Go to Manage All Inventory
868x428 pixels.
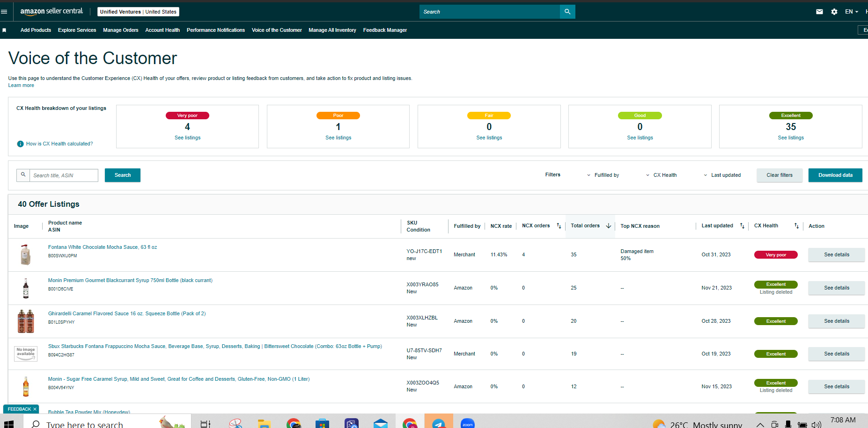click(x=332, y=30)
